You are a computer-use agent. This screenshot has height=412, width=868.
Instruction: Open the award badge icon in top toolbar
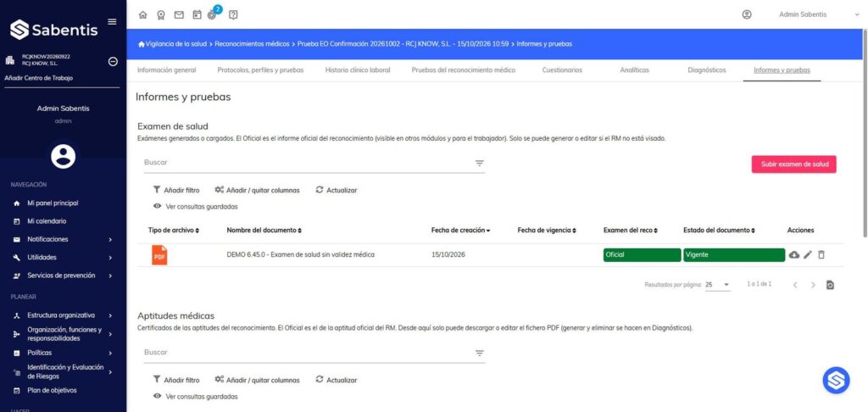pyautogui.click(x=160, y=15)
